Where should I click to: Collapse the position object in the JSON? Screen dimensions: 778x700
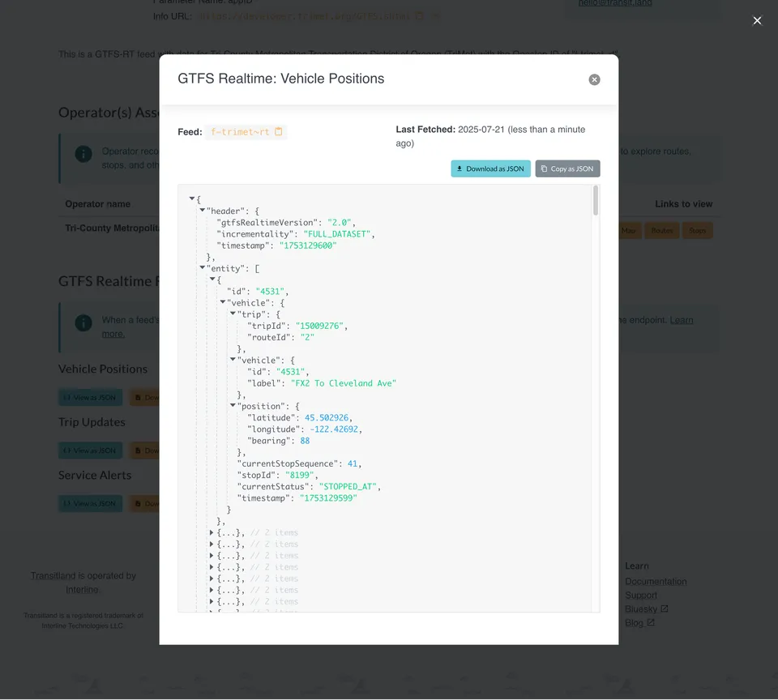232,406
